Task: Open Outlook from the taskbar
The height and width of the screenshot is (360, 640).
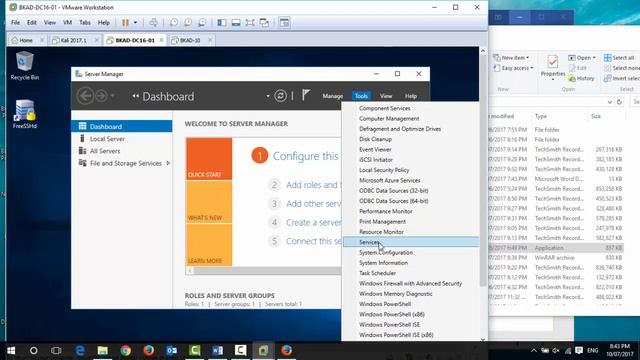Action: [171, 351]
